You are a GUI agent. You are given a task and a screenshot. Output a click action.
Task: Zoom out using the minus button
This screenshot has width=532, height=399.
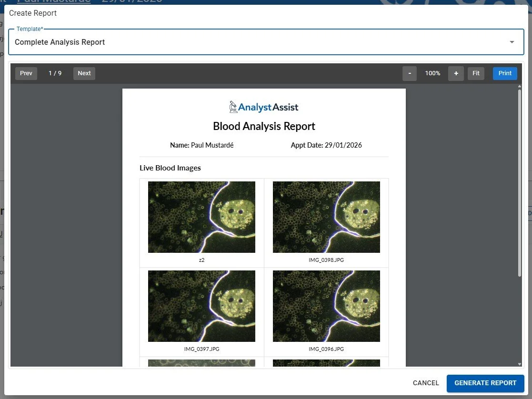coord(410,73)
